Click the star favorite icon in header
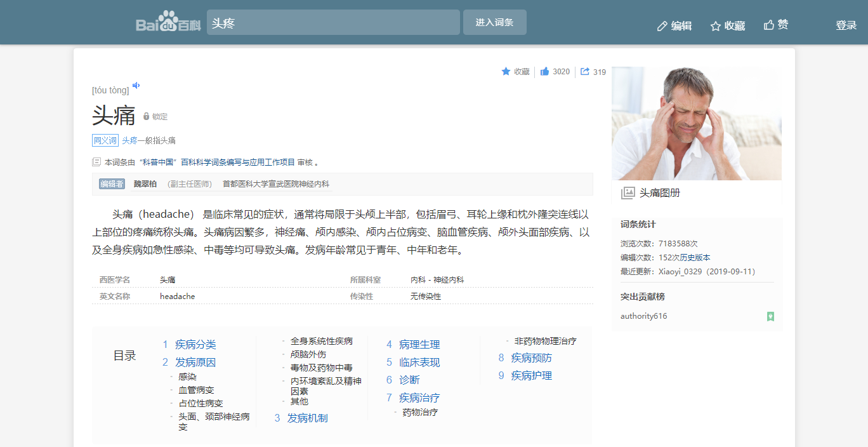 click(x=716, y=26)
